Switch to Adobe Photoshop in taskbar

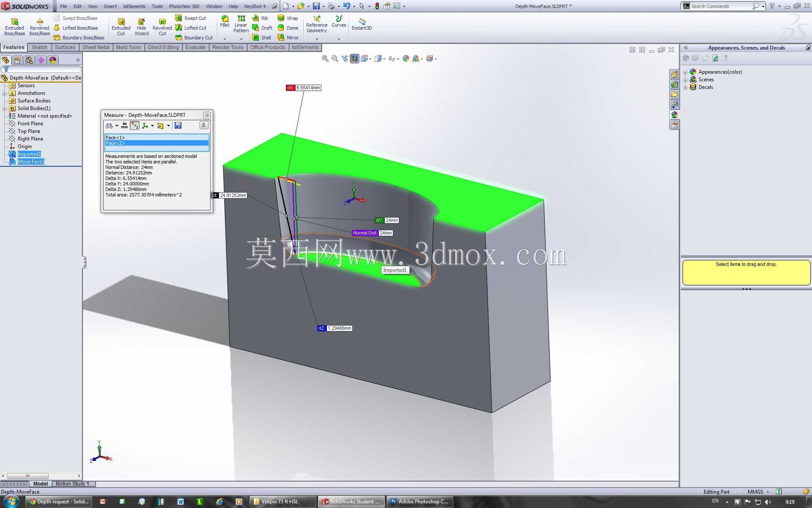pyautogui.click(x=421, y=502)
